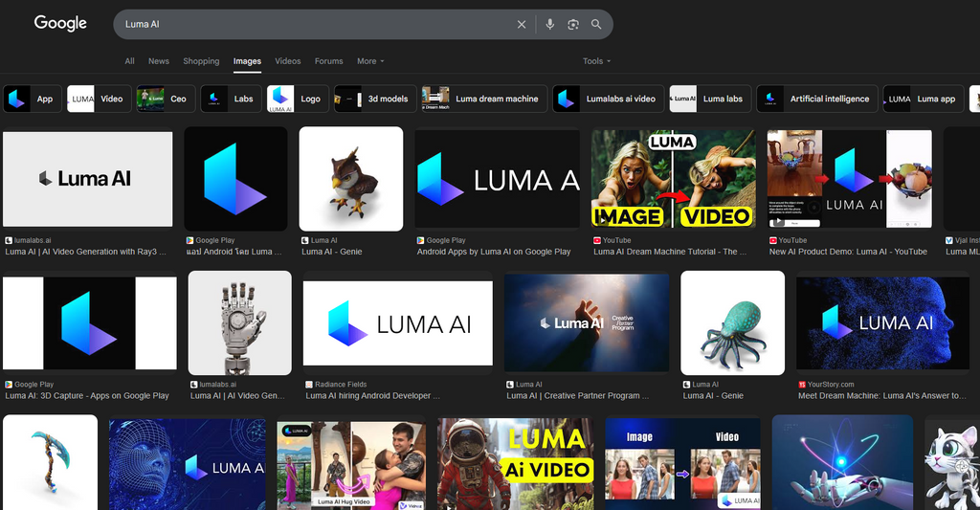Screen dimensions: 980x510
Task: Switch to the Forums tab
Action: (x=329, y=61)
